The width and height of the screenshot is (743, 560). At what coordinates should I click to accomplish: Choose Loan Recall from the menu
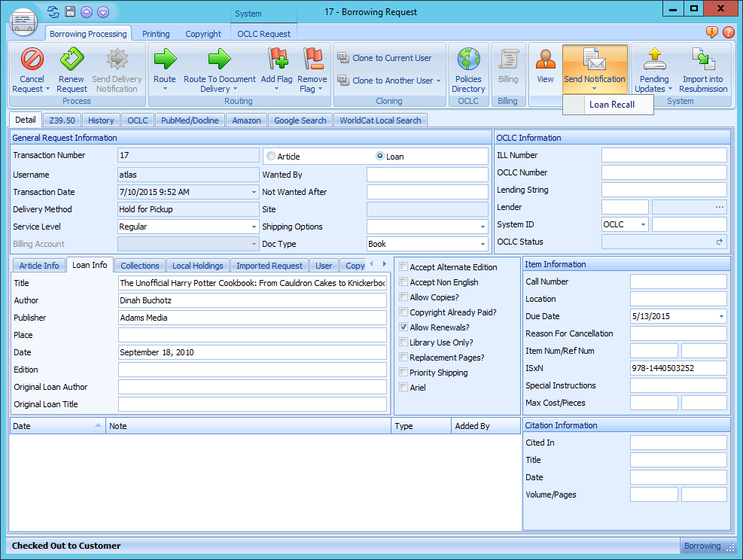(611, 105)
